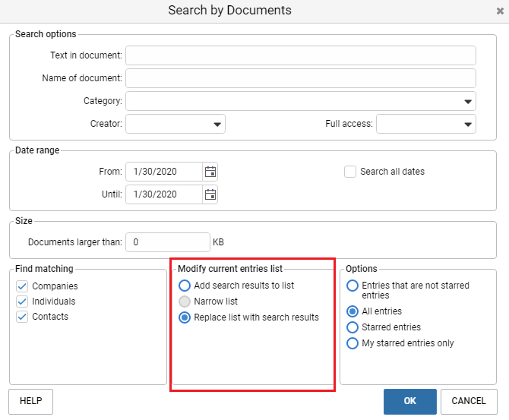Click the Documents larger than field

(168, 242)
